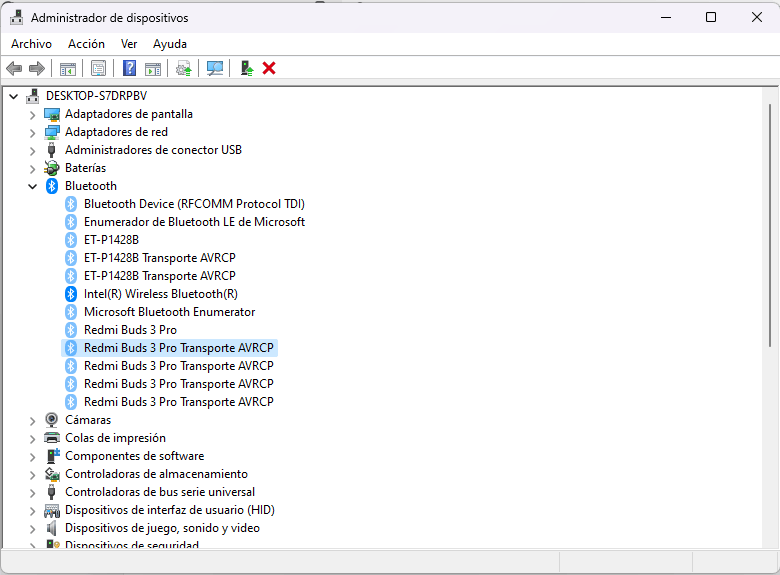Open the Acción menu
Viewport: 780px width, 575px height.
click(x=86, y=44)
